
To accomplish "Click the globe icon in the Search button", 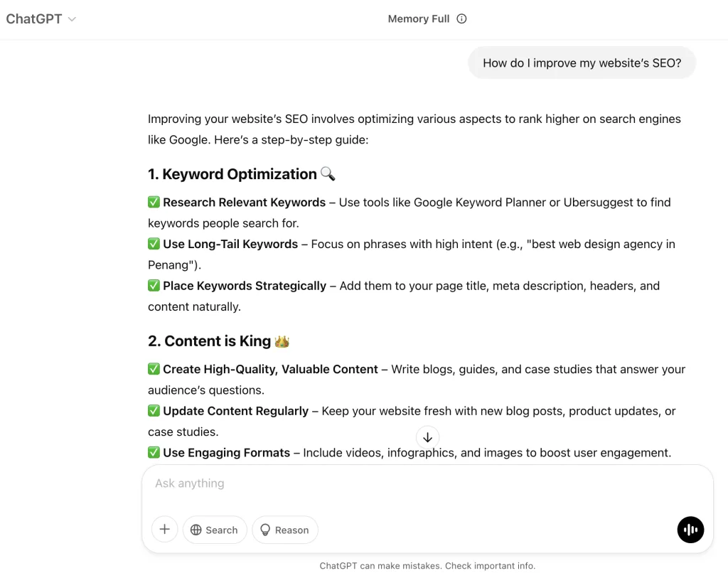I will click(x=196, y=530).
